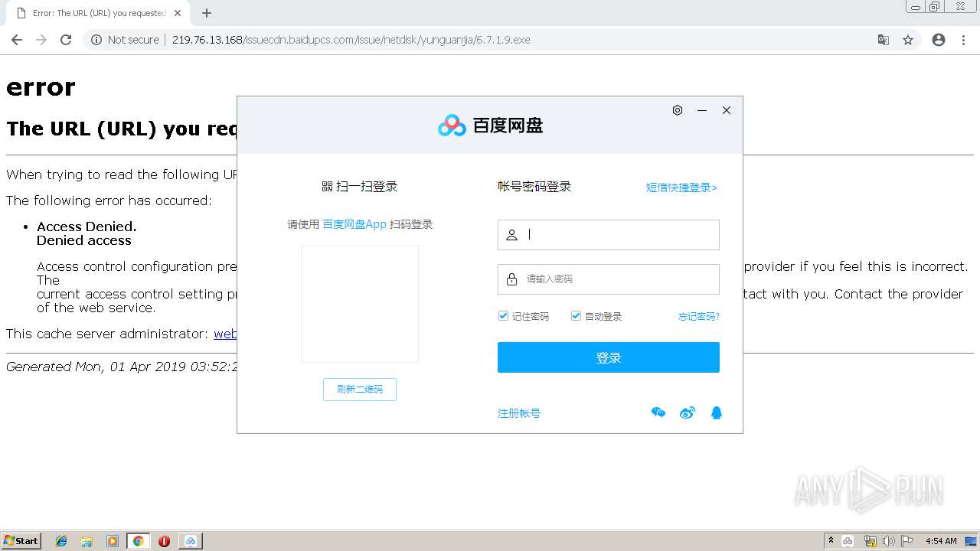Minimize the Baidu Netdisk login window

click(x=701, y=110)
